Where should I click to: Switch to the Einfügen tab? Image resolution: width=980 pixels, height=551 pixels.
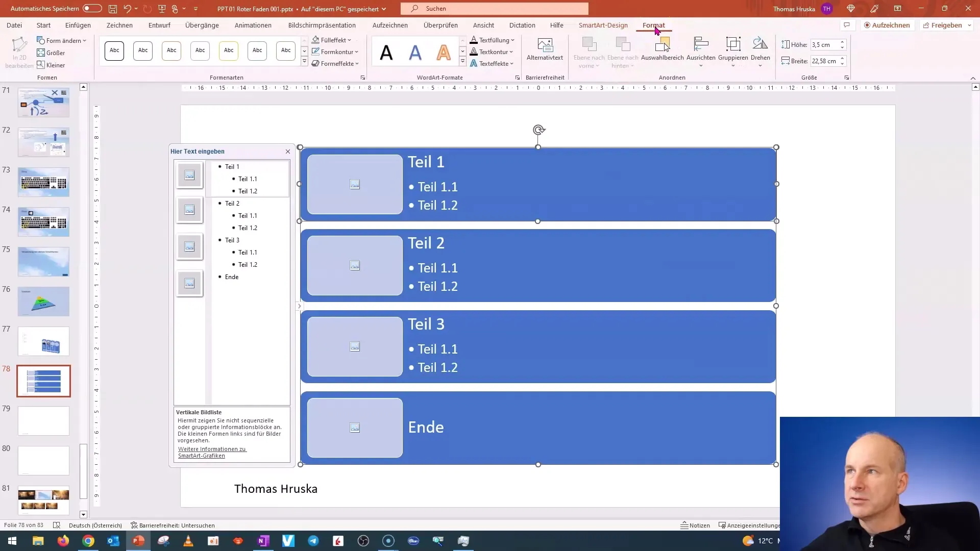coord(78,25)
